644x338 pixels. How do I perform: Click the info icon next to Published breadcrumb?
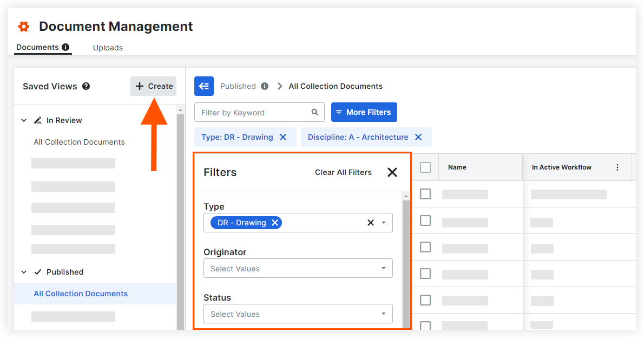coord(265,86)
